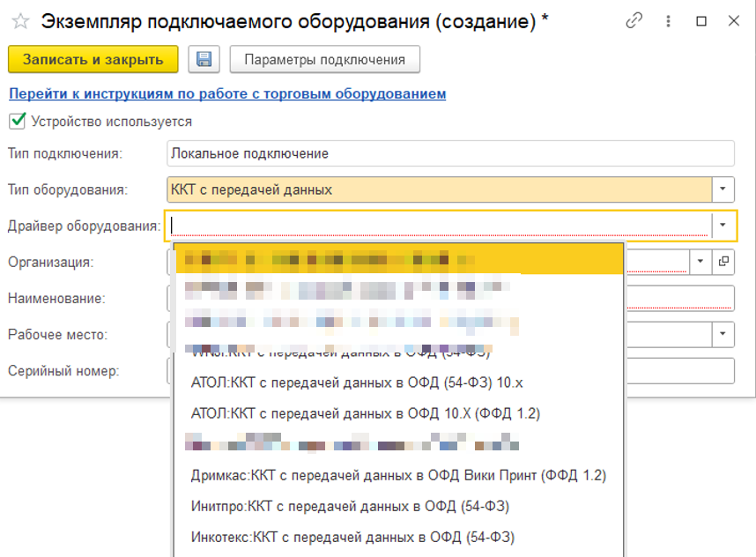Screen dimensions: 756x557
Task: Open Параметры подключения button
Action: coord(324,60)
